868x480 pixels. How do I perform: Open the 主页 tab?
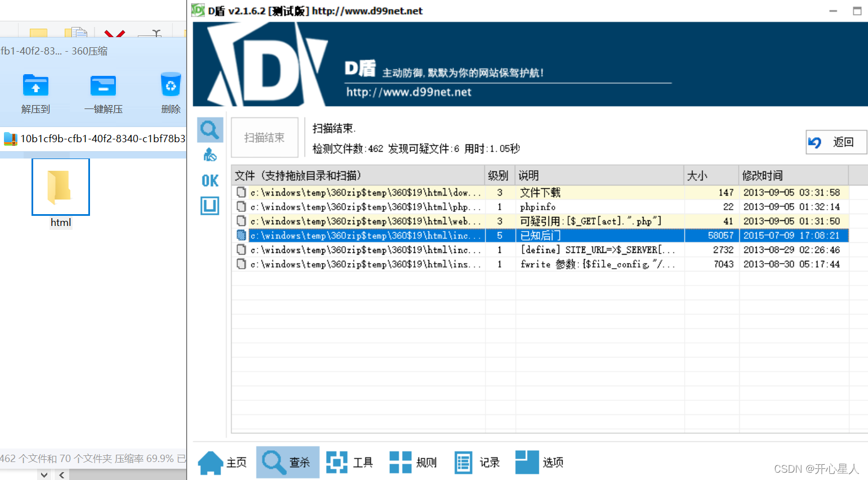223,463
